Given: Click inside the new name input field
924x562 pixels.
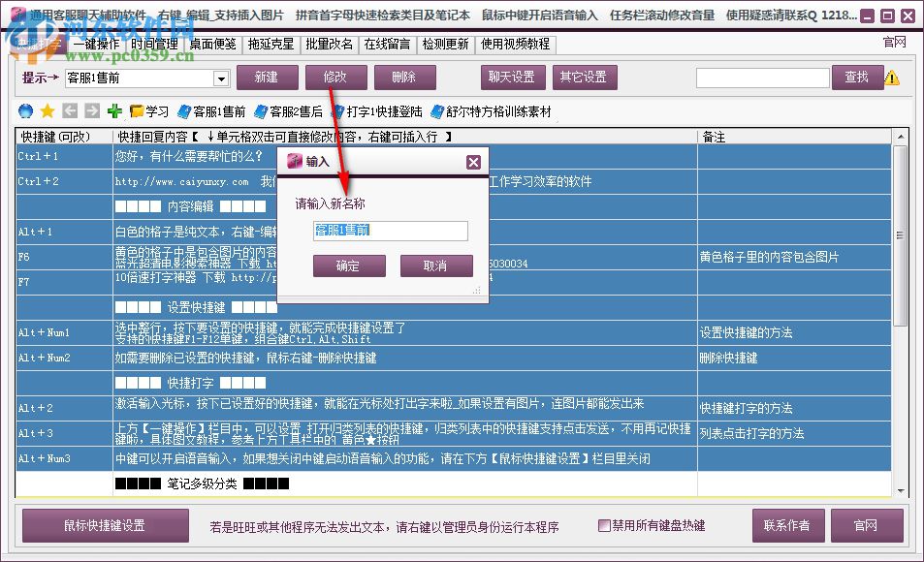Looking at the screenshot, I should 390,231.
